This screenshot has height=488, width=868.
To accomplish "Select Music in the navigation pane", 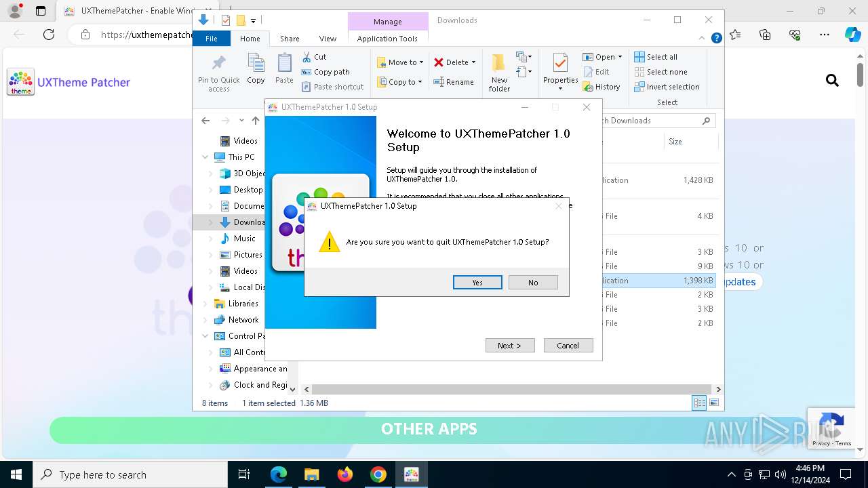I will [244, 239].
